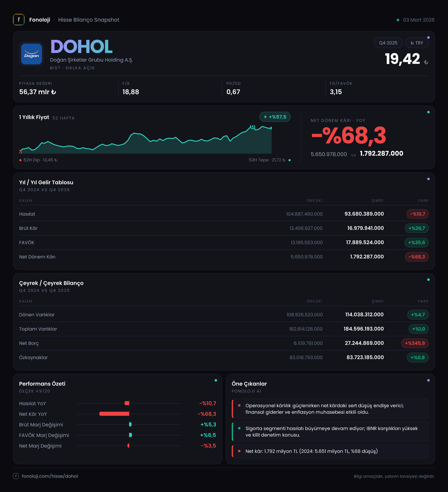Click the Özkaynaklar +%0,8 badge
Image resolution: width=448 pixels, height=492 pixels.
point(417,357)
